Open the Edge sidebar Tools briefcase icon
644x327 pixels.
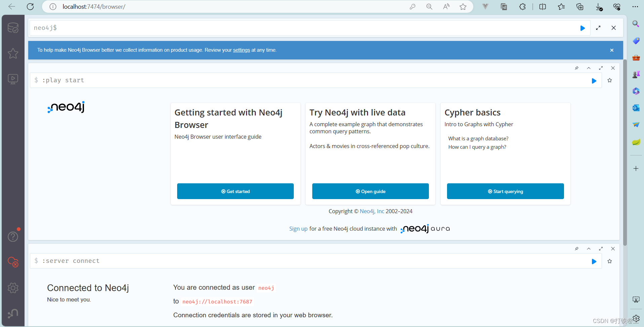tap(636, 58)
